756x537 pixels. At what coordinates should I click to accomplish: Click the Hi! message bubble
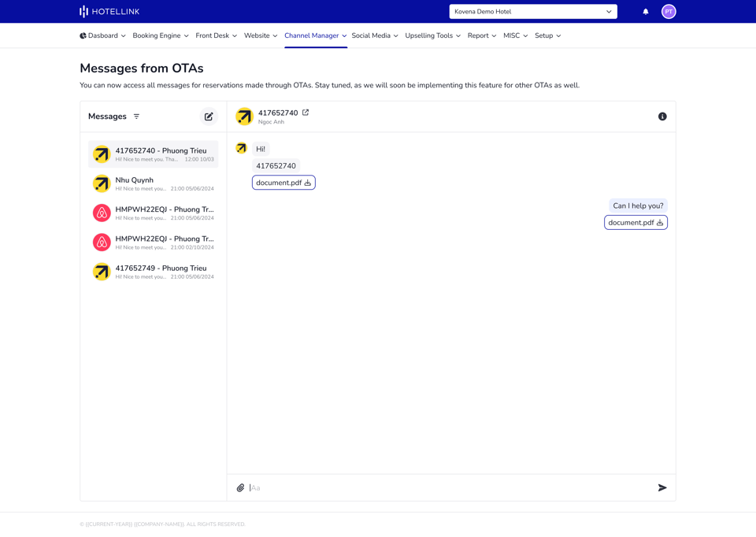(261, 149)
